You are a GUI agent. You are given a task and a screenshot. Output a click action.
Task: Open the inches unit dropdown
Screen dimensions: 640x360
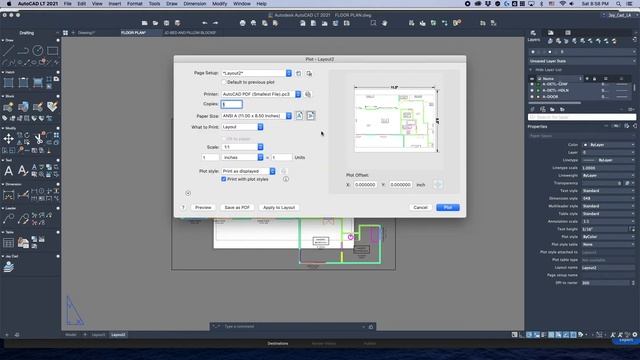pos(242,157)
